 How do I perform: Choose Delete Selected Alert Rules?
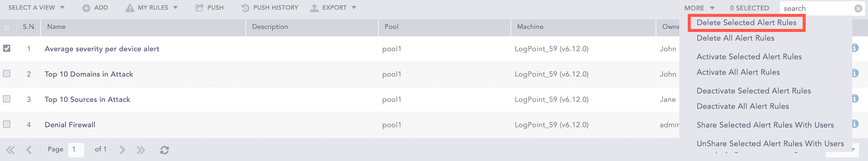tap(746, 23)
